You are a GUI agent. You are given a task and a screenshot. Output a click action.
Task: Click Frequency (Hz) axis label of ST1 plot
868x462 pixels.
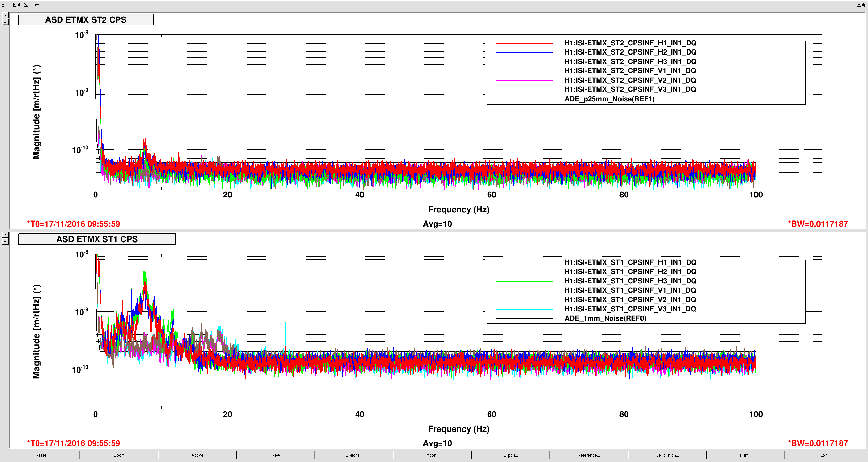click(x=458, y=429)
